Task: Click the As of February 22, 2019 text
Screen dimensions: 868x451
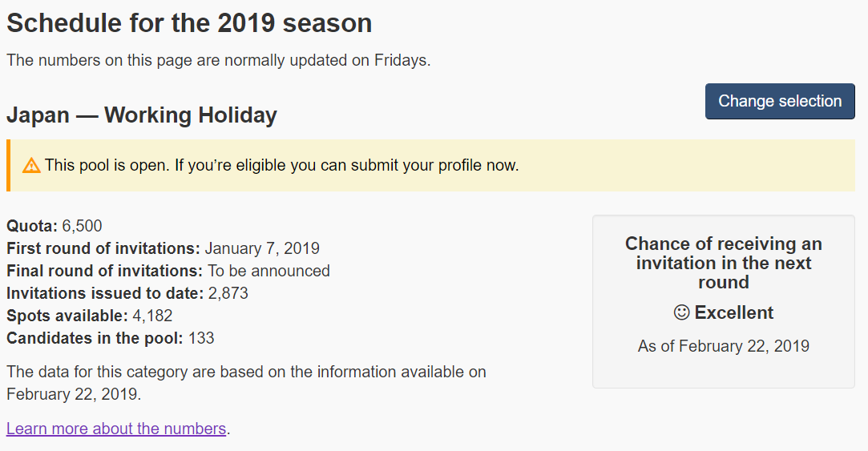Action: (x=724, y=346)
